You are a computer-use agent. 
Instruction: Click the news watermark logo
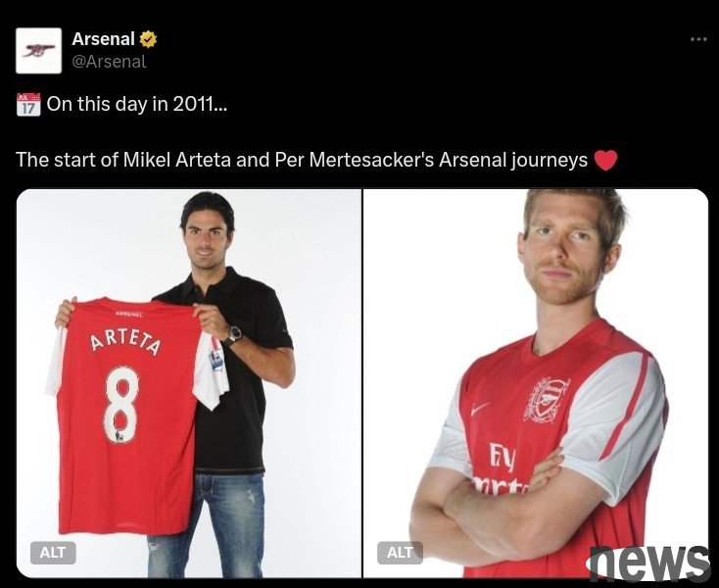pos(648,563)
